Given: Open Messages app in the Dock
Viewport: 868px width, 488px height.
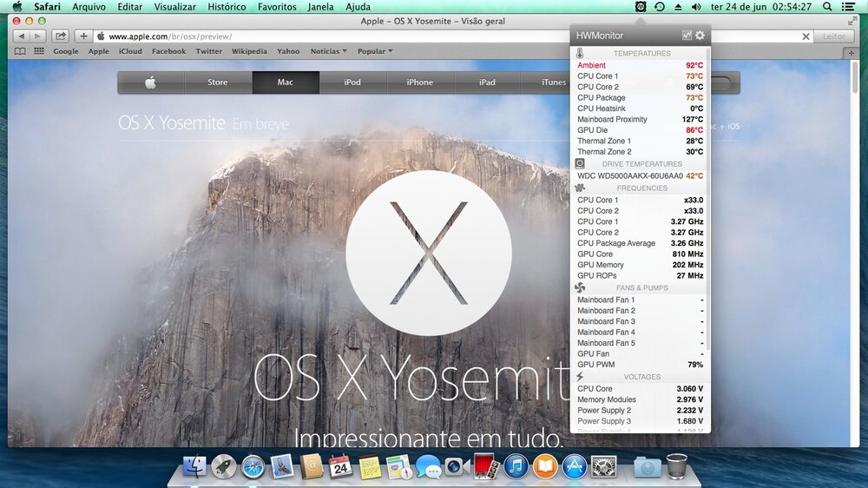Looking at the screenshot, I should 428,466.
